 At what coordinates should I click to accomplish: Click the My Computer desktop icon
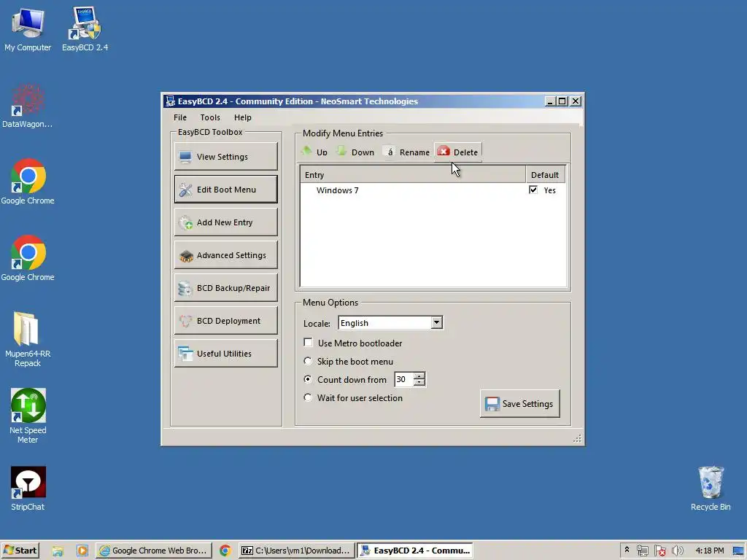click(28, 29)
